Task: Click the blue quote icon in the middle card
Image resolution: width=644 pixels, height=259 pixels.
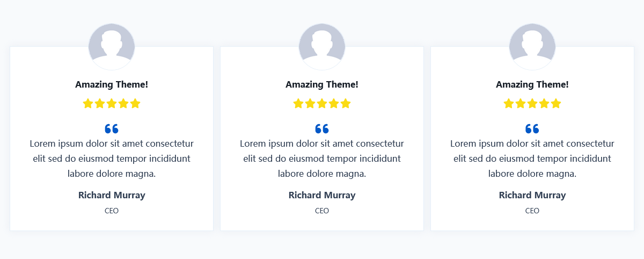Action: point(322,129)
